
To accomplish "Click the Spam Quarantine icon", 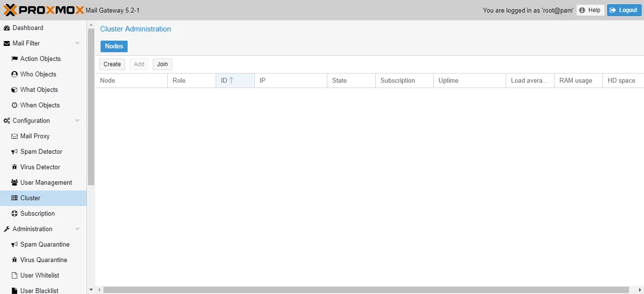I will (x=14, y=244).
